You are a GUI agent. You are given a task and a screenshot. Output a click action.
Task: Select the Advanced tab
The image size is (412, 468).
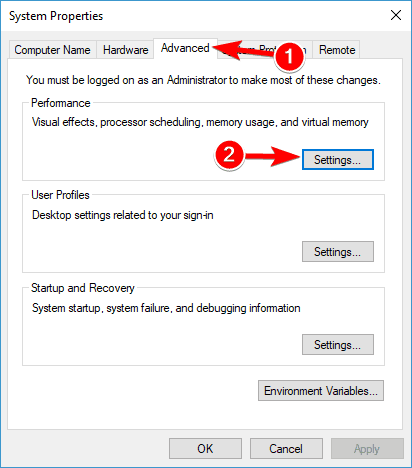coord(185,48)
